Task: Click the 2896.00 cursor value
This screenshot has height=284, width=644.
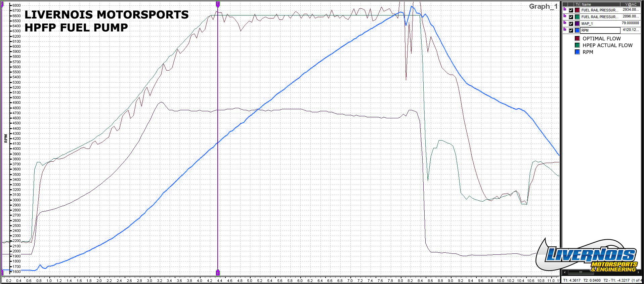Action: (x=630, y=16)
